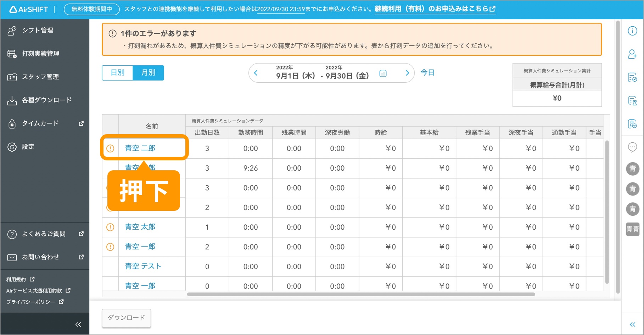
Task: Open staff name link 青空 二郎
Action: click(x=140, y=148)
